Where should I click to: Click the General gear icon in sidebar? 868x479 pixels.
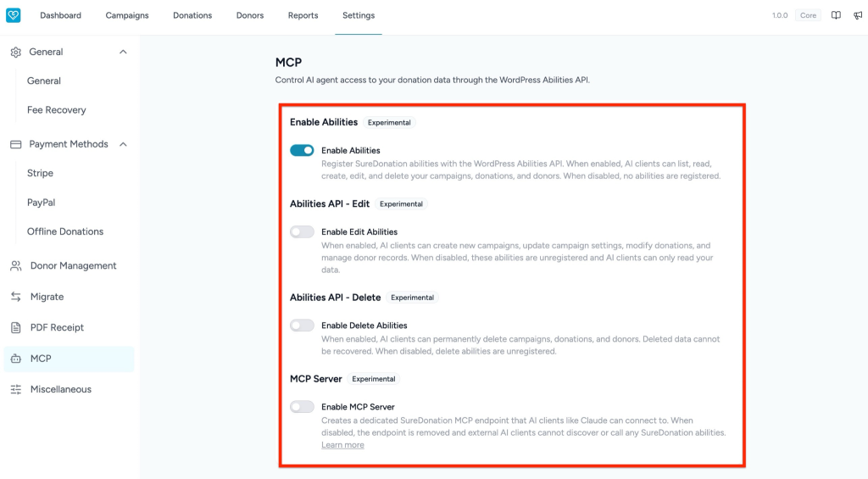click(x=15, y=52)
